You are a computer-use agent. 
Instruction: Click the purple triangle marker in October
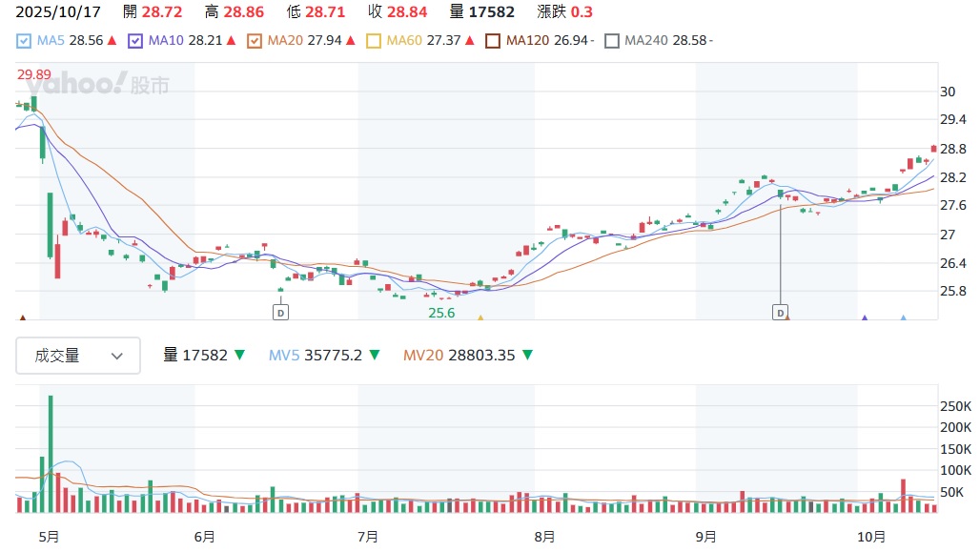pos(865,318)
